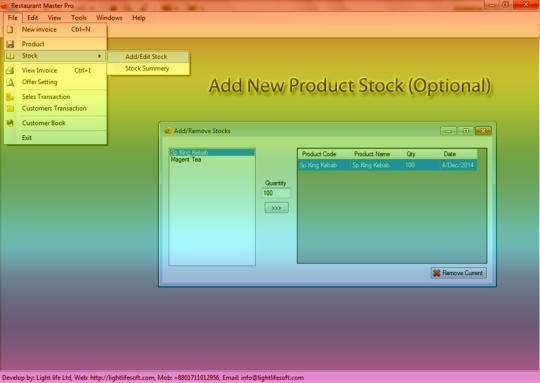Select Sp King Kebab in product list
The image size is (540, 383).
tap(212, 152)
